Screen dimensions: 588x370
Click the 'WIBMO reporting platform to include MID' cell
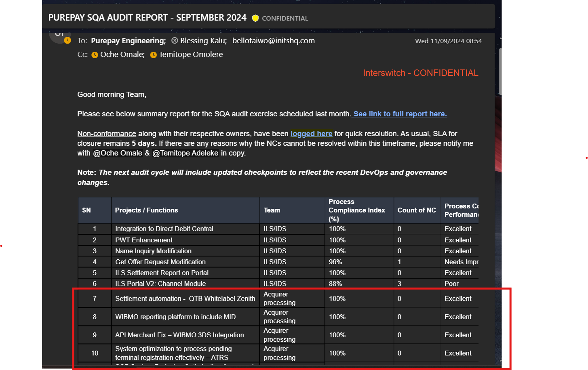(175, 317)
